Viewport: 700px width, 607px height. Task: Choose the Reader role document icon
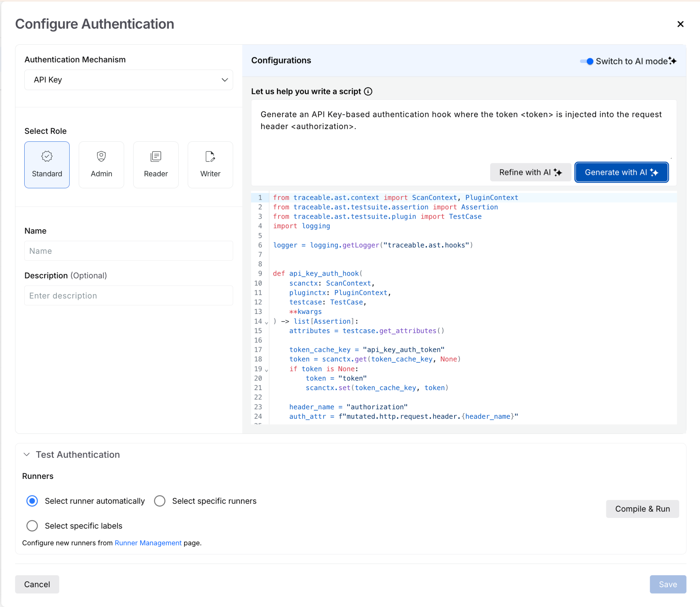156,156
